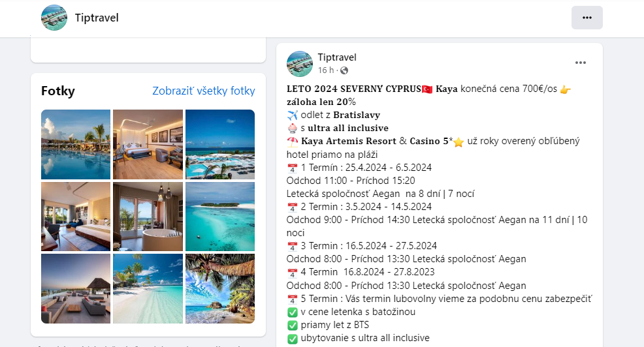Open the resort pool photo thumbnail
Image resolution: width=644 pixels, height=347 pixels.
(x=76, y=144)
